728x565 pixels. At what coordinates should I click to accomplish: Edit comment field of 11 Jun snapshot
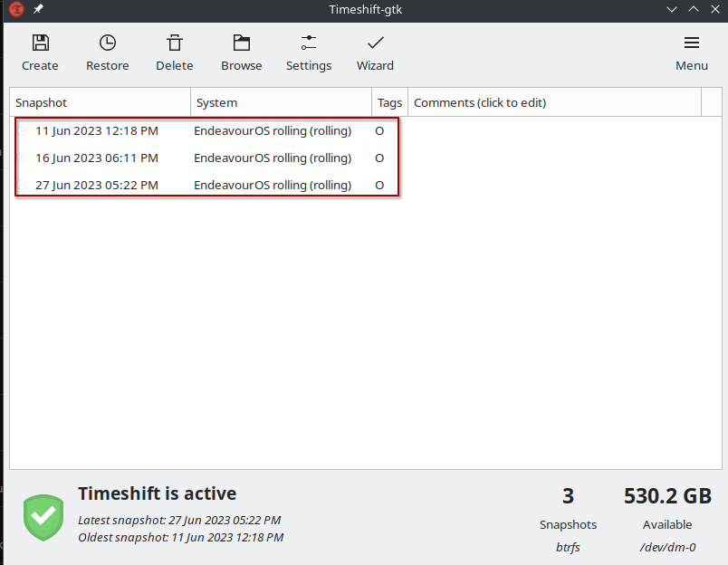[x=554, y=131]
